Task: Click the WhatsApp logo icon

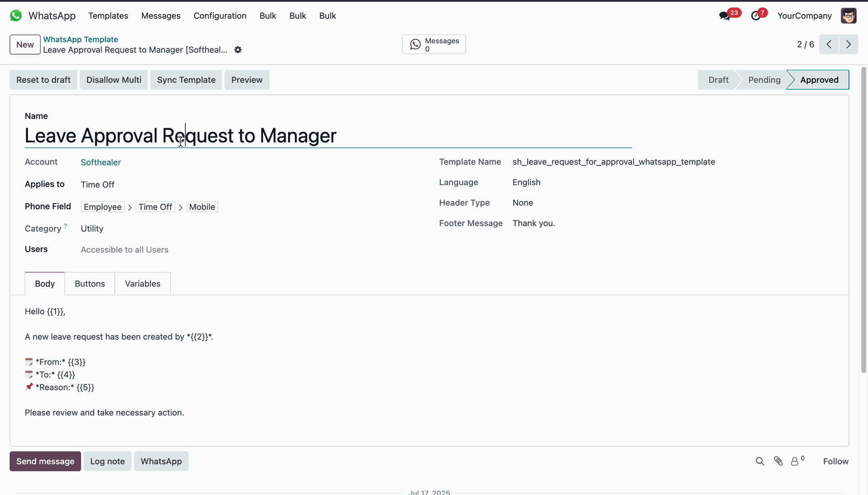Action: point(16,16)
